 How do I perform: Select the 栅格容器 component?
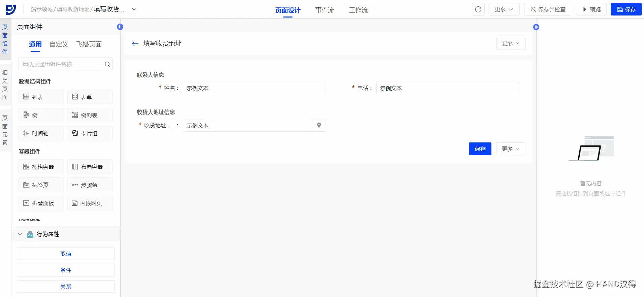[41, 167]
